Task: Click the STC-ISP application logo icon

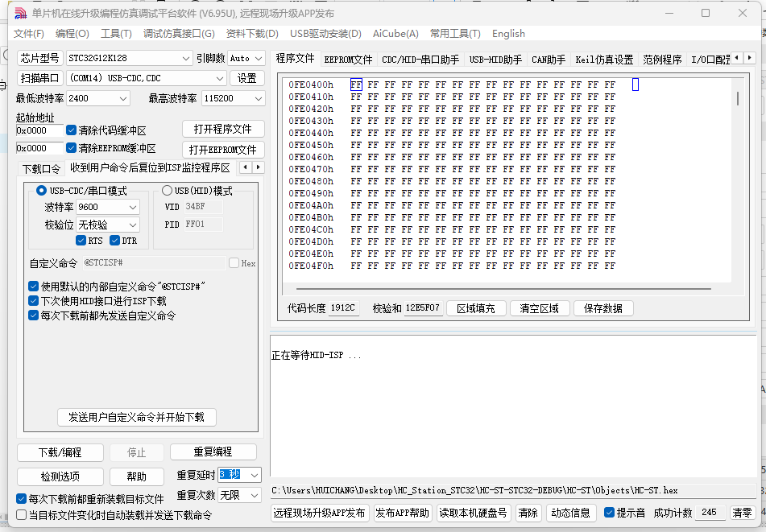Action: (20, 13)
